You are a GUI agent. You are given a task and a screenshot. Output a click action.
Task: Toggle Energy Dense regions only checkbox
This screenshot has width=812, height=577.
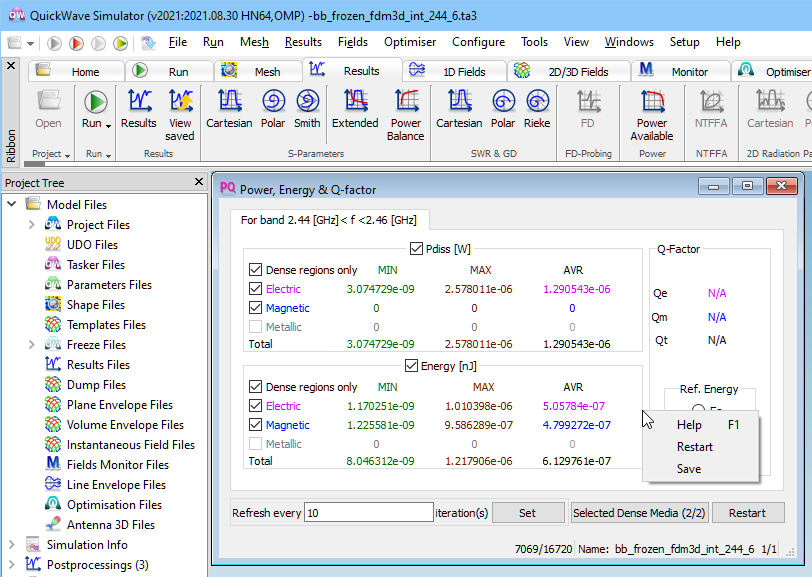[x=255, y=386]
